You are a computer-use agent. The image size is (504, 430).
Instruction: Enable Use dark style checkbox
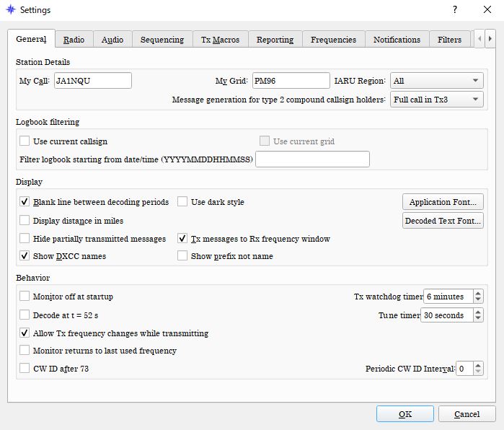pos(182,202)
